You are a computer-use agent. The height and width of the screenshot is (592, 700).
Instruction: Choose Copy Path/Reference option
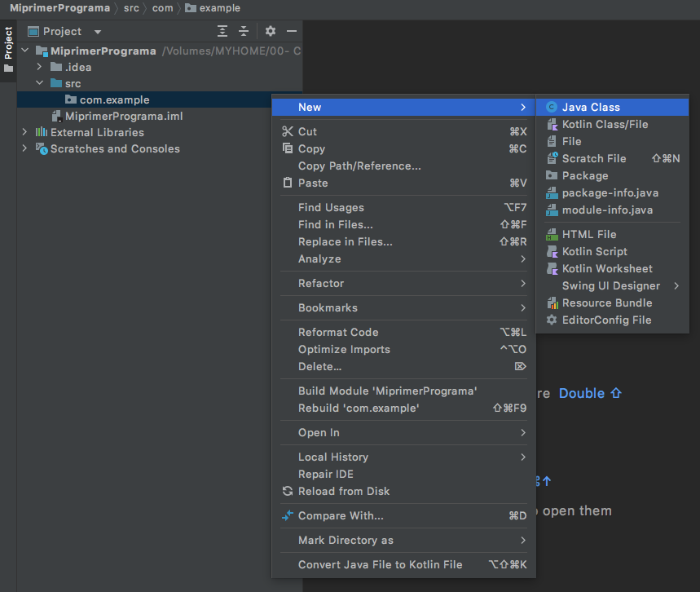click(403, 166)
